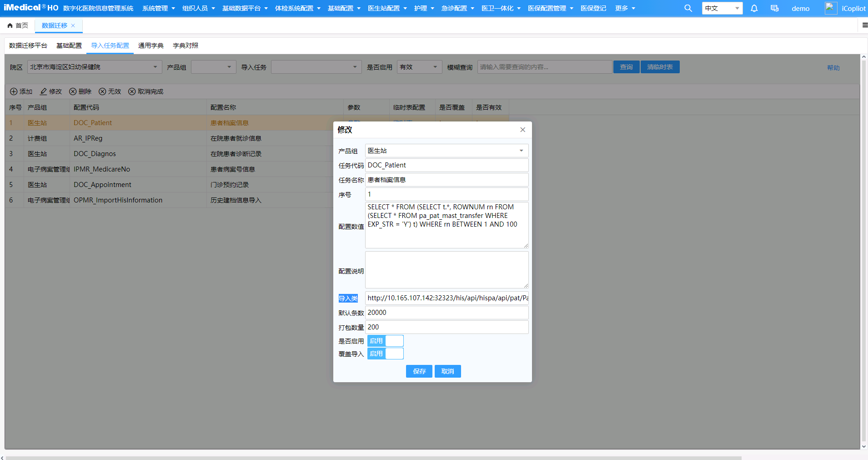Click the 保存 button in dialog
This screenshot has height=460, width=868.
point(419,371)
